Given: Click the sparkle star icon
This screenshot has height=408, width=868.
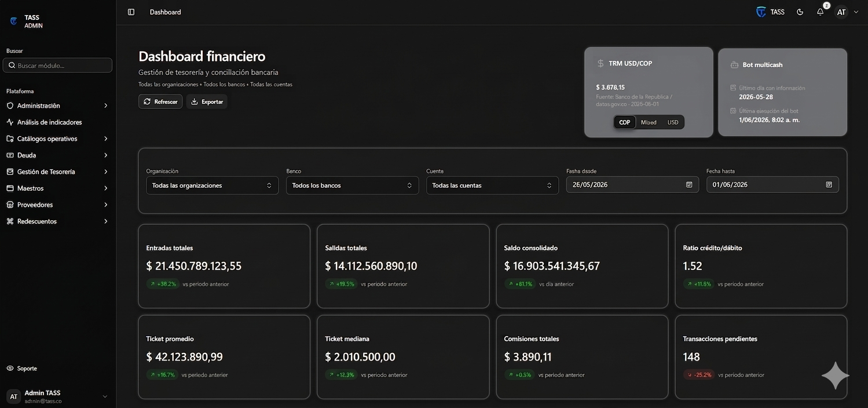Looking at the screenshot, I should [x=836, y=376].
